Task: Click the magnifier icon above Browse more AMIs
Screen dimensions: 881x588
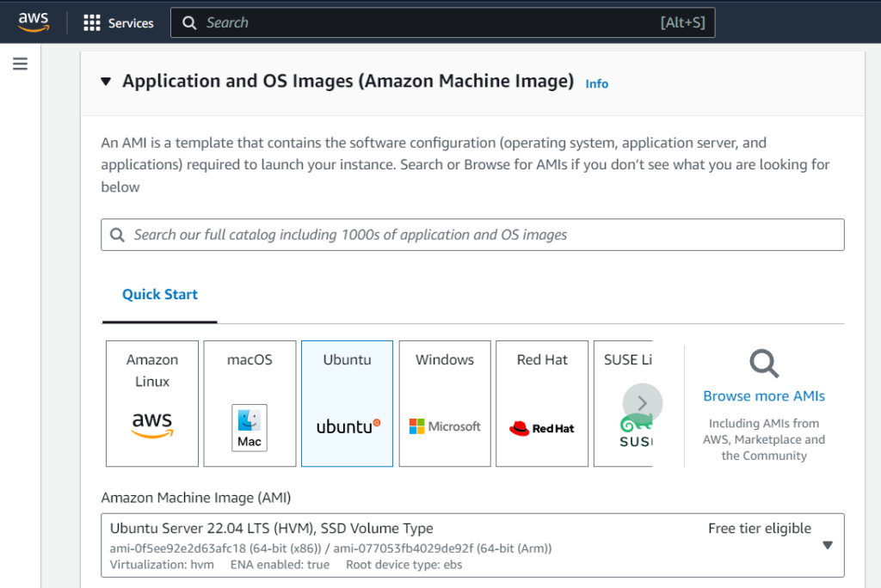Action: tap(763, 364)
